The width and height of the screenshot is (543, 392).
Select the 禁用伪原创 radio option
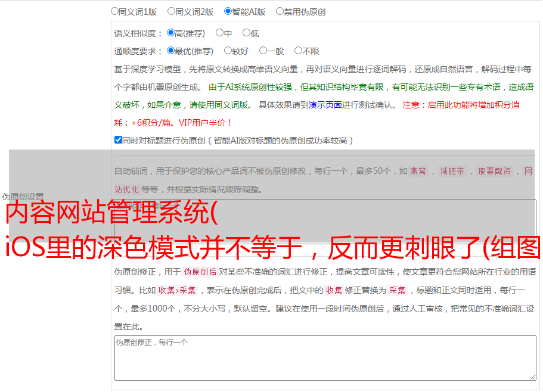[x=280, y=11]
